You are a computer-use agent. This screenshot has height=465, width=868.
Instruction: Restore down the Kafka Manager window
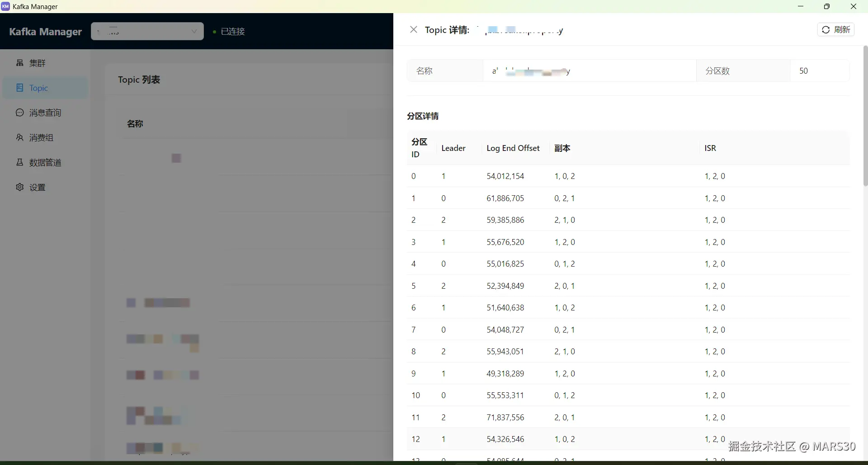tap(827, 6)
